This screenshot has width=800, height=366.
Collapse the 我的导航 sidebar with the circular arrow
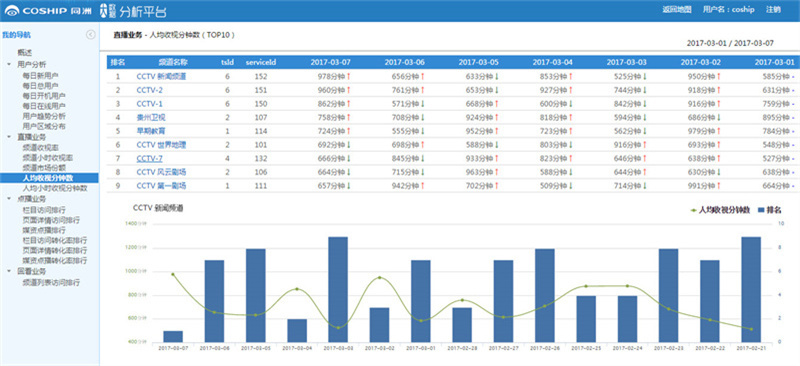[90, 35]
